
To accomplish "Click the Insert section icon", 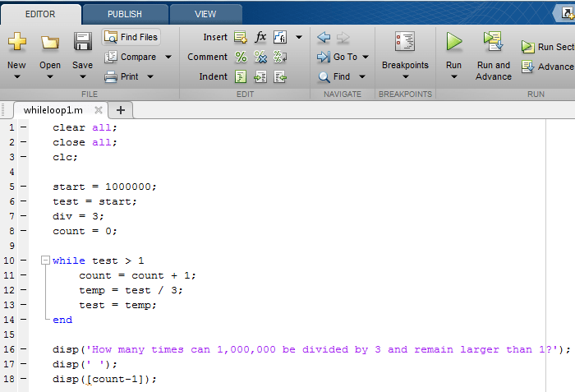I will 241,37.
